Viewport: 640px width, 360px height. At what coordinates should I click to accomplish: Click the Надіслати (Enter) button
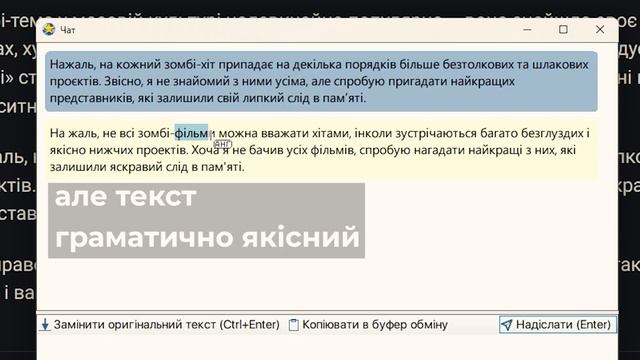[x=558, y=324]
